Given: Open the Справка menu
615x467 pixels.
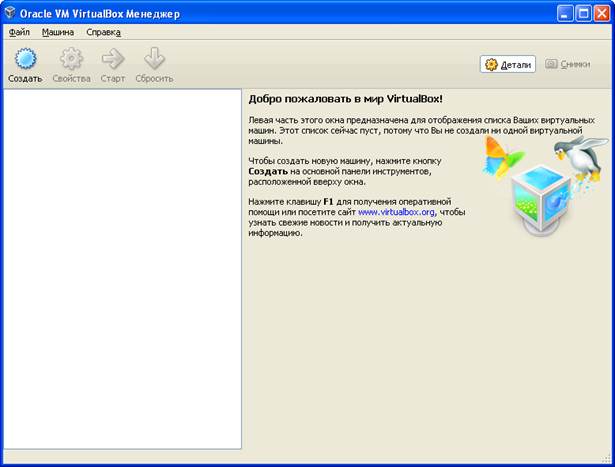Looking at the screenshot, I should click(x=103, y=32).
